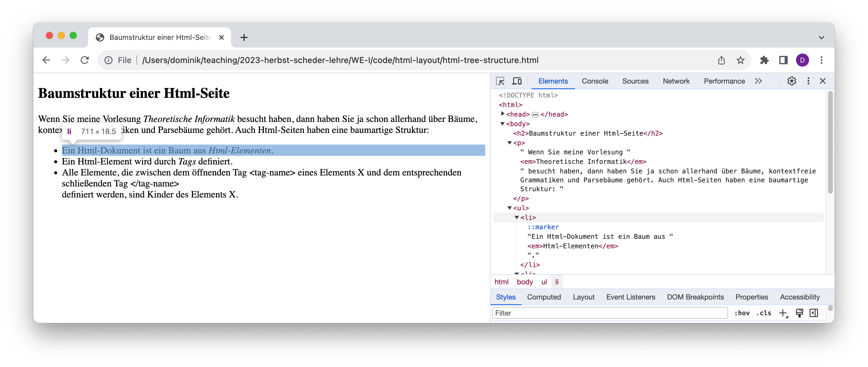Collapse the body element node
Screen dimensions: 868x367
[x=502, y=123]
